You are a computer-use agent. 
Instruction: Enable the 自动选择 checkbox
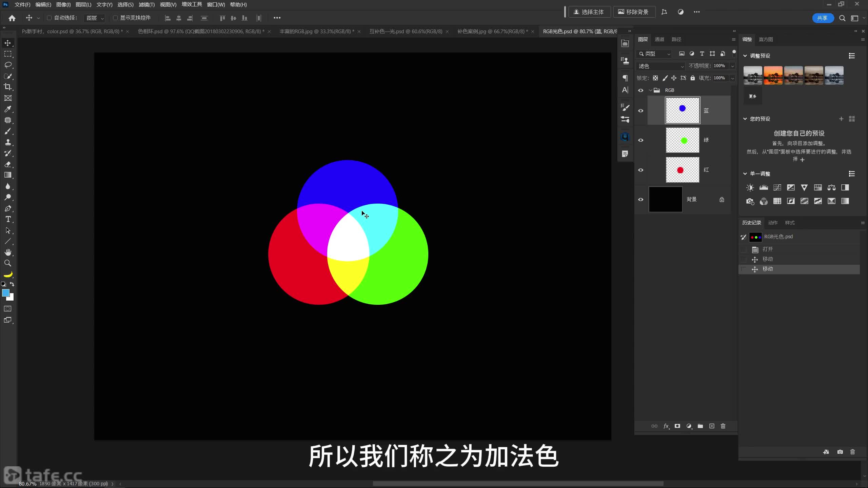pyautogui.click(x=49, y=18)
